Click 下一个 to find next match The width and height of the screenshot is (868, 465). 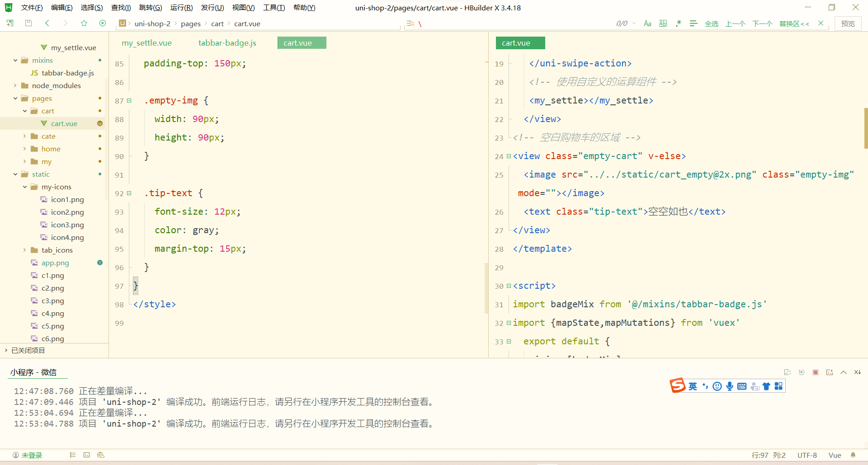click(762, 23)
